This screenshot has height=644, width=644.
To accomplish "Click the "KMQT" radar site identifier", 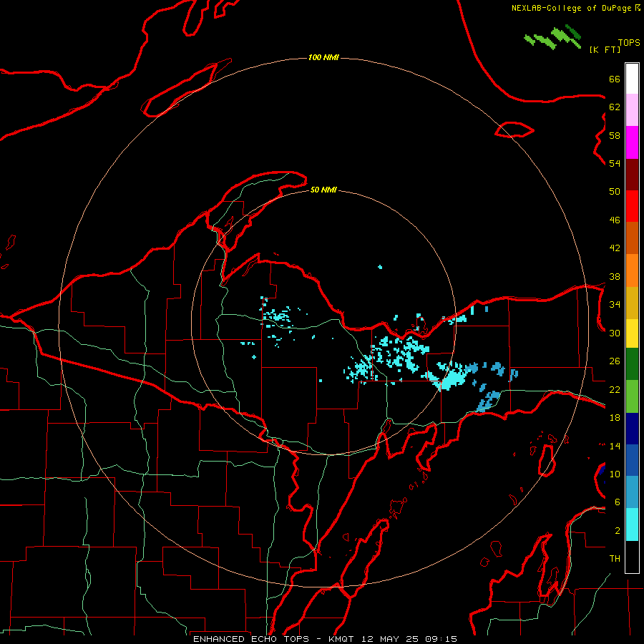I will coord(341,639).
